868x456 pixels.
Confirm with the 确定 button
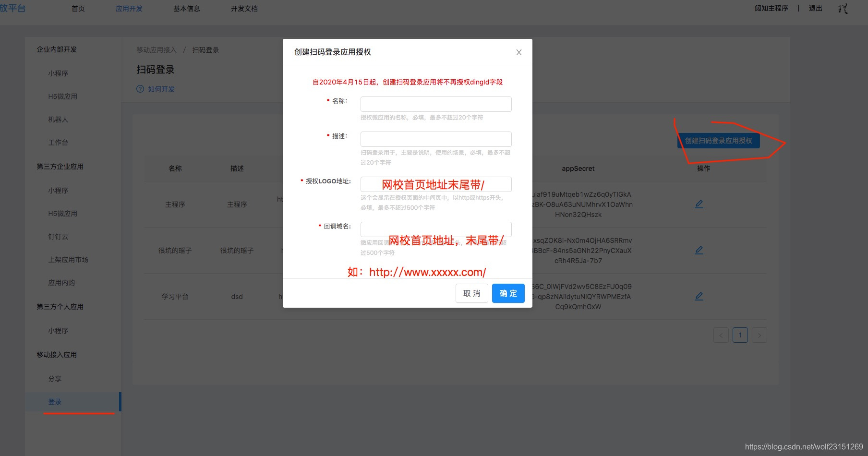click(x=508, y=293)
